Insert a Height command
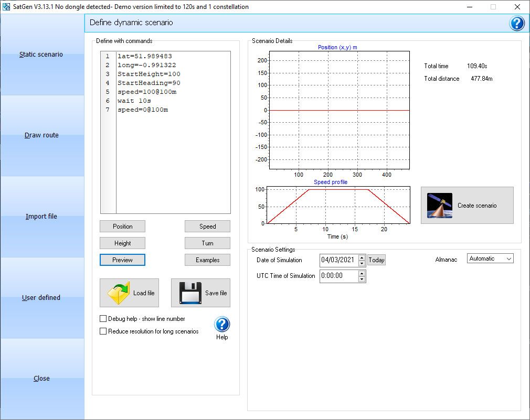Viewport: 530px width, 420px height. pyautogui.click(x=122, y=243)
